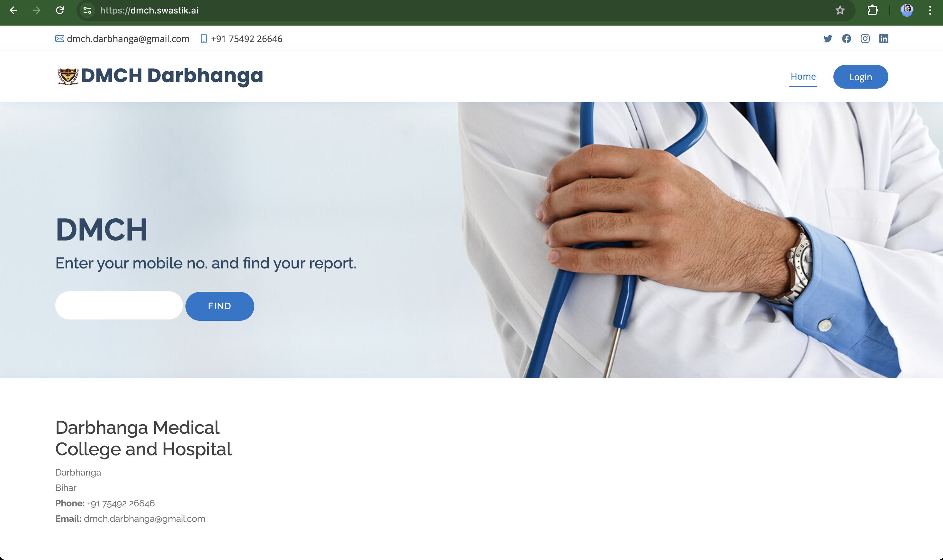Open the browser extensions puzzle icon
Viewport: 943px width, 560px height.
[x=872, y=10]
